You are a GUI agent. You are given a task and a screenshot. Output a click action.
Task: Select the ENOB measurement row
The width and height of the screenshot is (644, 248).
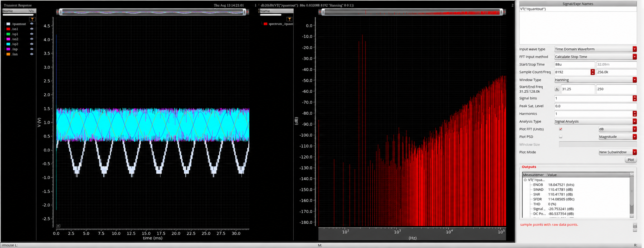point(576,185)
